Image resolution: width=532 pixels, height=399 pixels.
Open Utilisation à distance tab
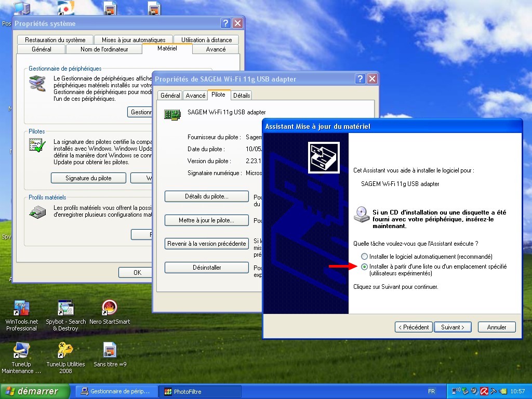coord(206,39)
